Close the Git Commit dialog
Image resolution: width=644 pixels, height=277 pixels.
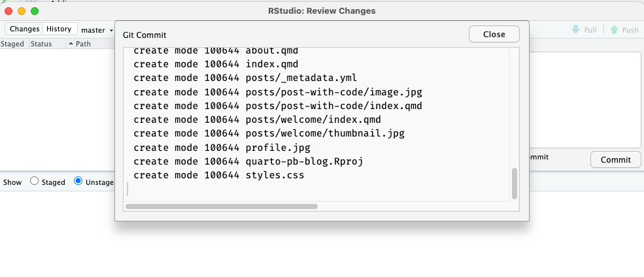pyautogui.click(x=494, y=34)
